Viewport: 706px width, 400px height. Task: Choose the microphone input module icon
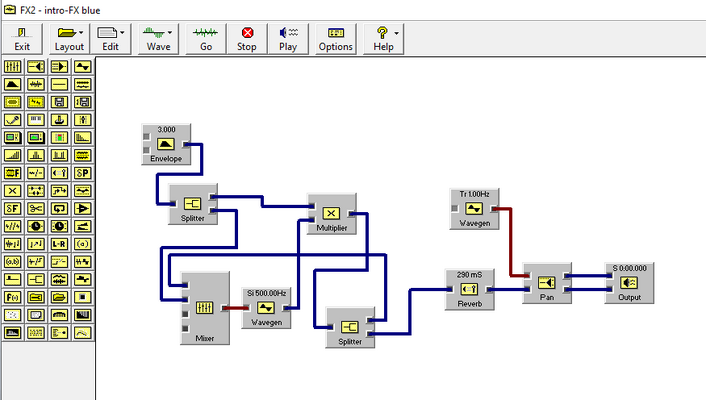(13, 120)
